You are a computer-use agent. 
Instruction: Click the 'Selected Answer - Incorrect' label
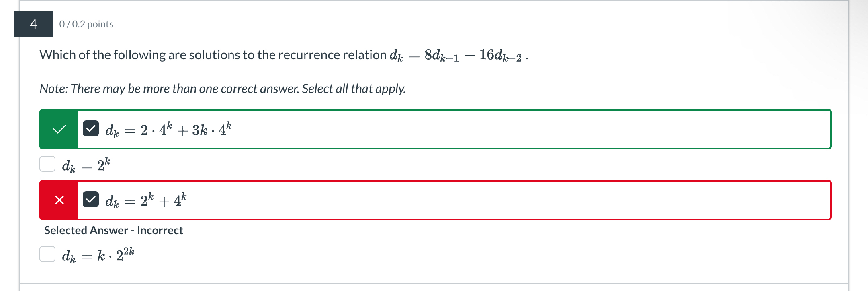tap(113, 230)
